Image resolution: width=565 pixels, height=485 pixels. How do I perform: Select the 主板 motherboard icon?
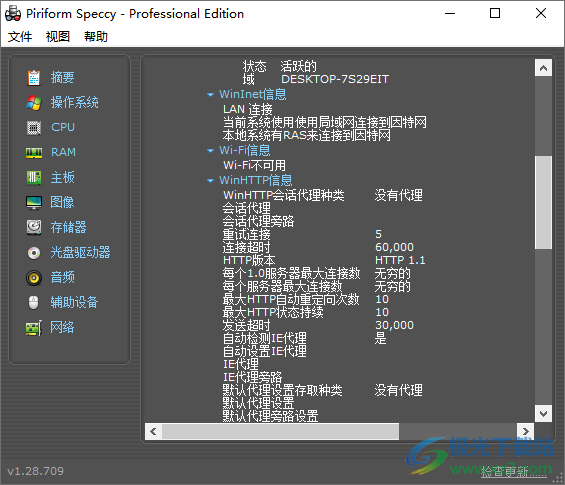pos(34,177)
